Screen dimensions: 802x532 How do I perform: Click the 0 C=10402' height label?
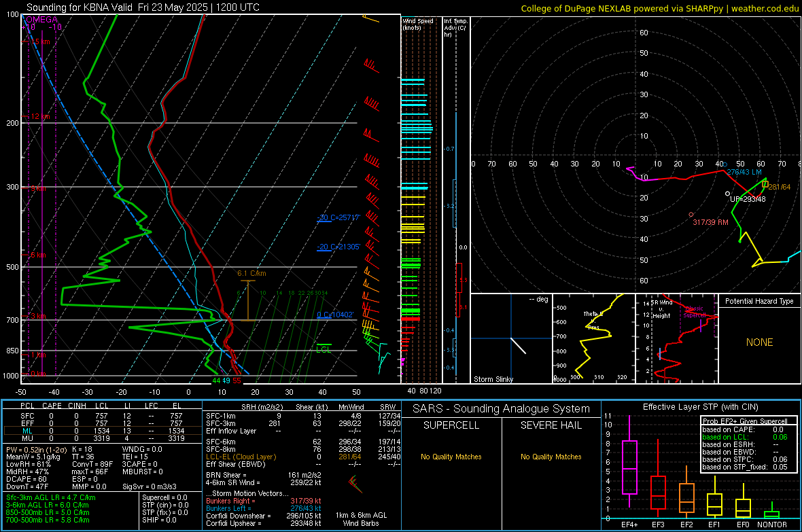click(x=335, y=315)
